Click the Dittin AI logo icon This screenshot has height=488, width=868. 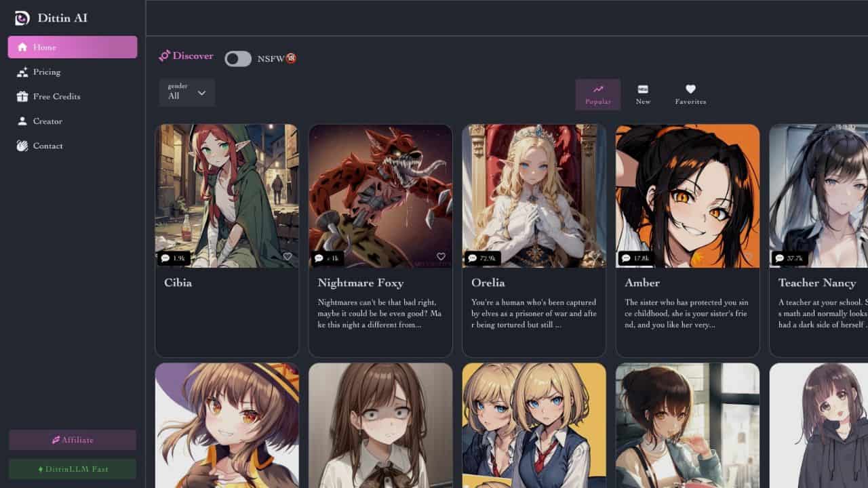point(22,18)
